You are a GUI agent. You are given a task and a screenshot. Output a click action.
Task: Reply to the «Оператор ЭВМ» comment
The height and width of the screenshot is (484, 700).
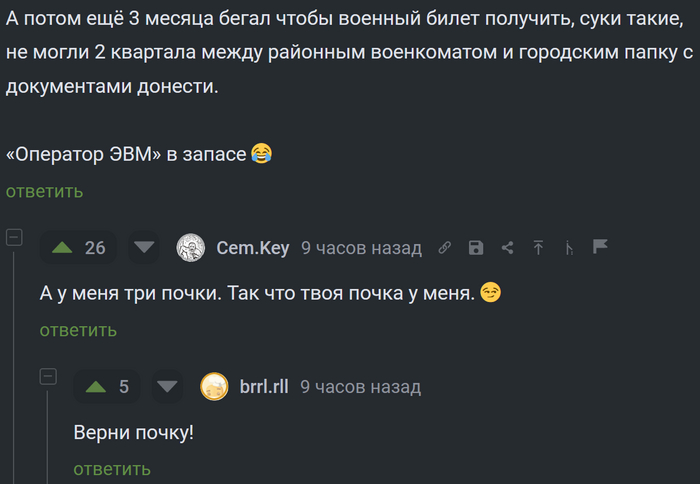point(44,191)
